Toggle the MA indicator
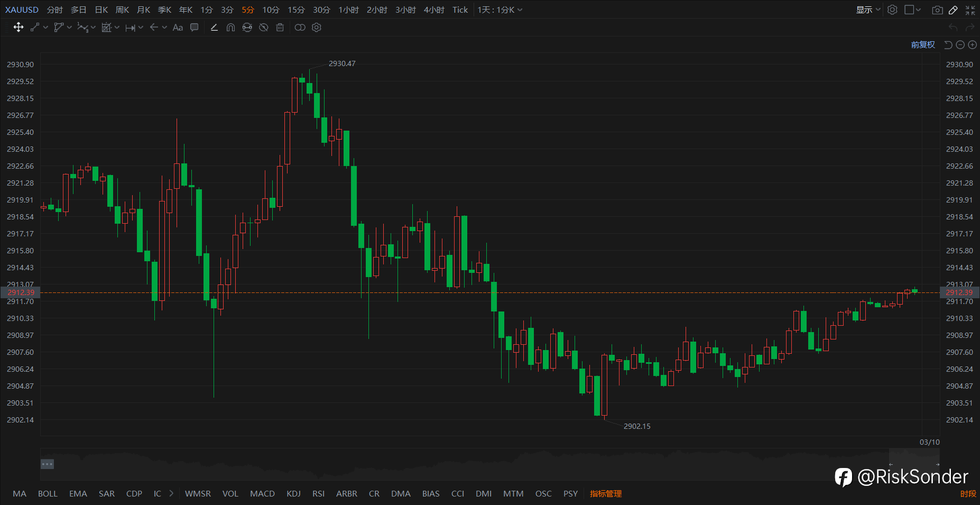 pos(20,493)
